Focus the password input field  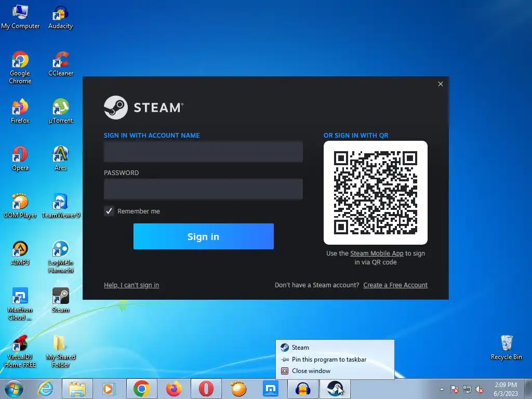203,189
